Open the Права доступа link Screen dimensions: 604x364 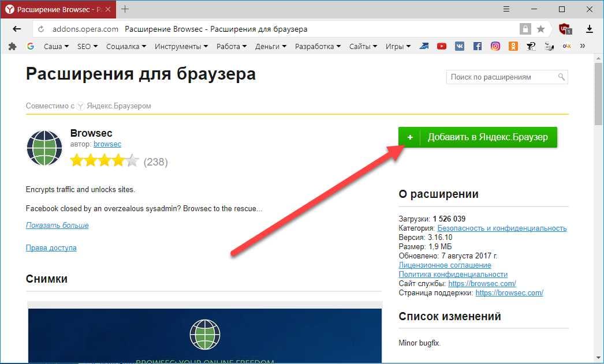[x=51, y=248]
